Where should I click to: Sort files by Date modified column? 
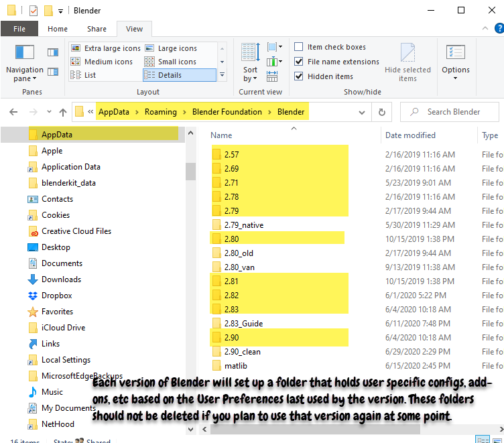point(410,135)
